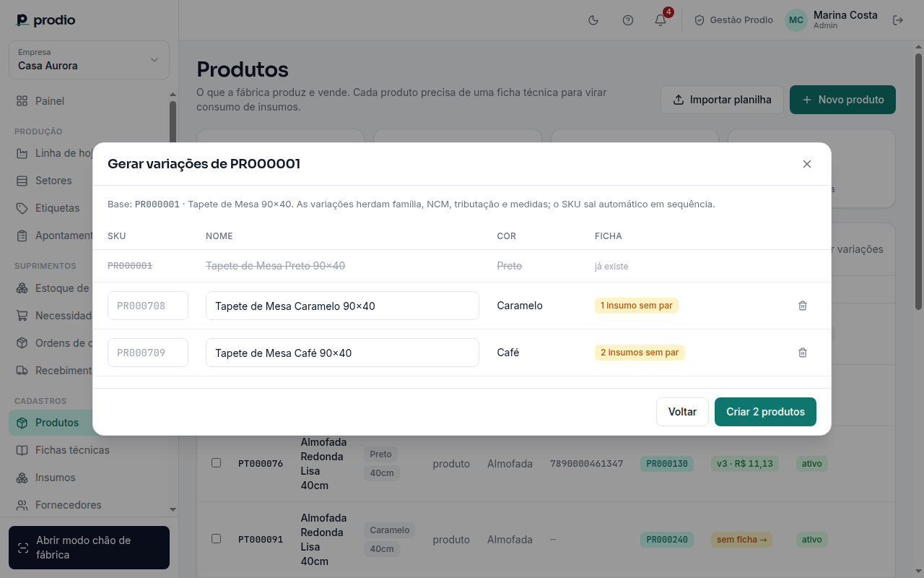Click the '2 insumos sem par' badge
The width and height of the screenshot is (924, 578).
click(x=640, y=353)
